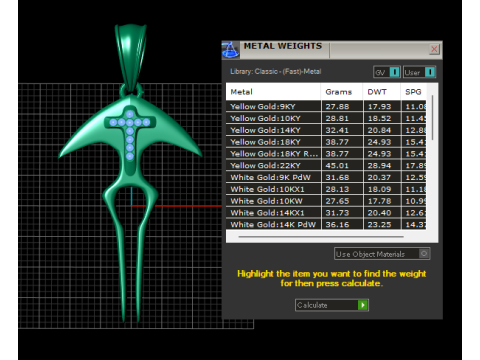480x360 pixels.
Task: Click the green pendant model in viewport
Action: pos(131,173)
